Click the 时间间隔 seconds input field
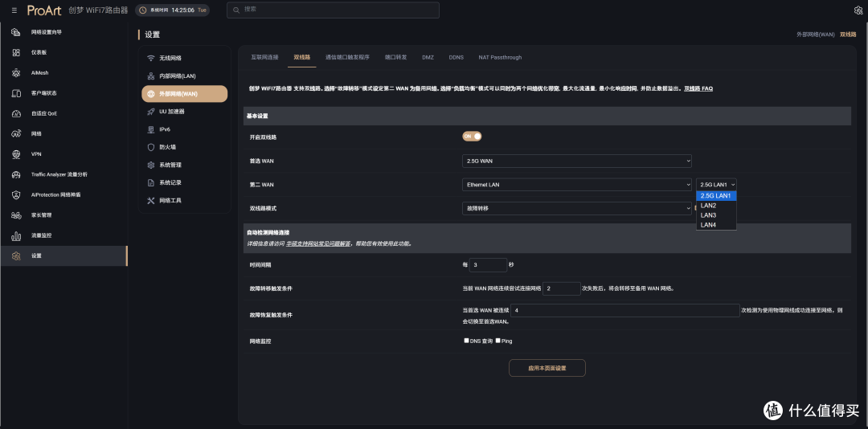 488,265
